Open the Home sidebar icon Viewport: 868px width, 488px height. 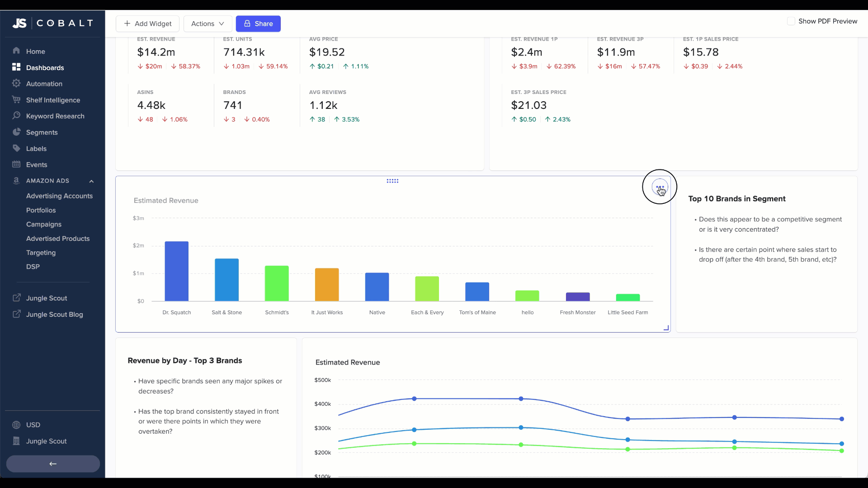pos(16,51)
